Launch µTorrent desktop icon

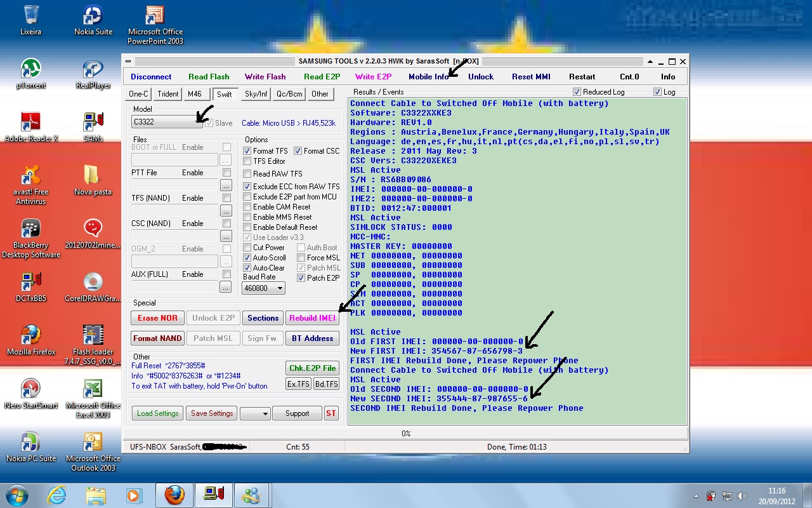pyautogui.click(x=30, y=73)
